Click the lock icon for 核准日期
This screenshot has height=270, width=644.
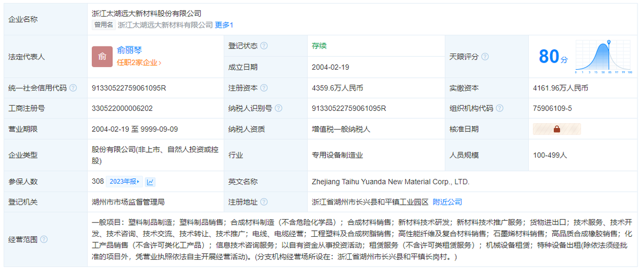(557, 129)
